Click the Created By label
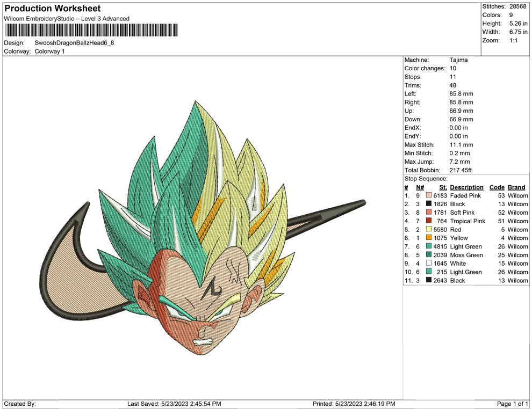Screen dimensions: 532x409 pos(20,404)
